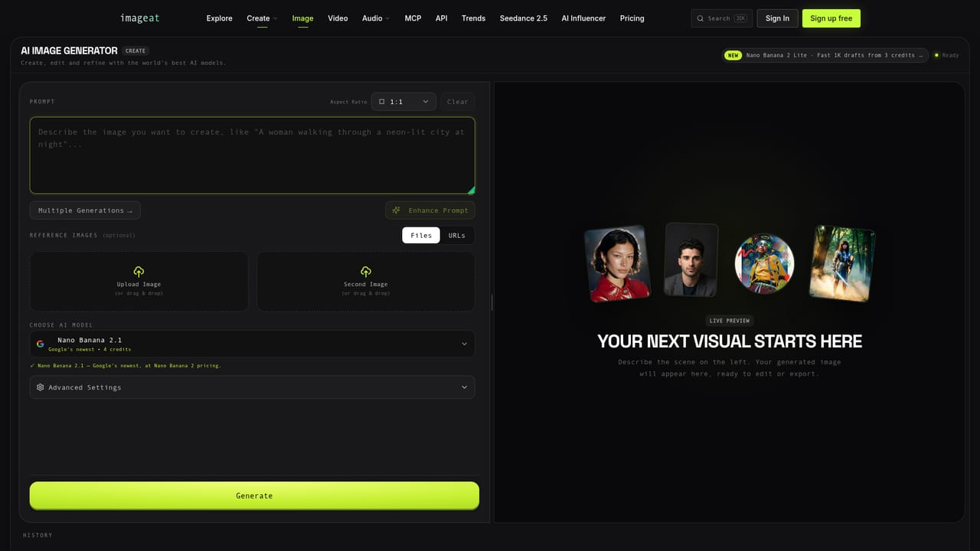This screenshot has width=980, height=551.
Task: Open Seedance 2.5 page
Action: tap(524, 18)
